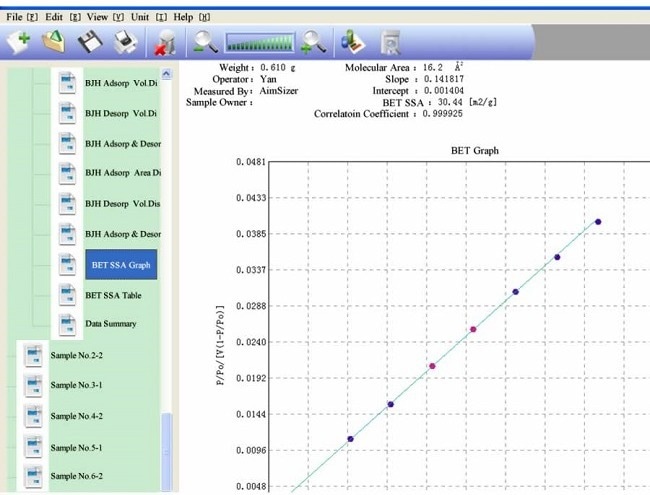Select the upper BJH Adsorp & Desor item
This screenshot has height=495, width=650.
tap(123, 144)
